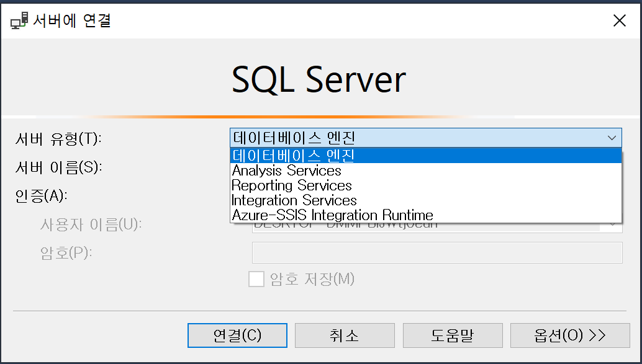Choose Analysis Services from the list
Viewport: 642px width, 364px height.
coord(426,170)
